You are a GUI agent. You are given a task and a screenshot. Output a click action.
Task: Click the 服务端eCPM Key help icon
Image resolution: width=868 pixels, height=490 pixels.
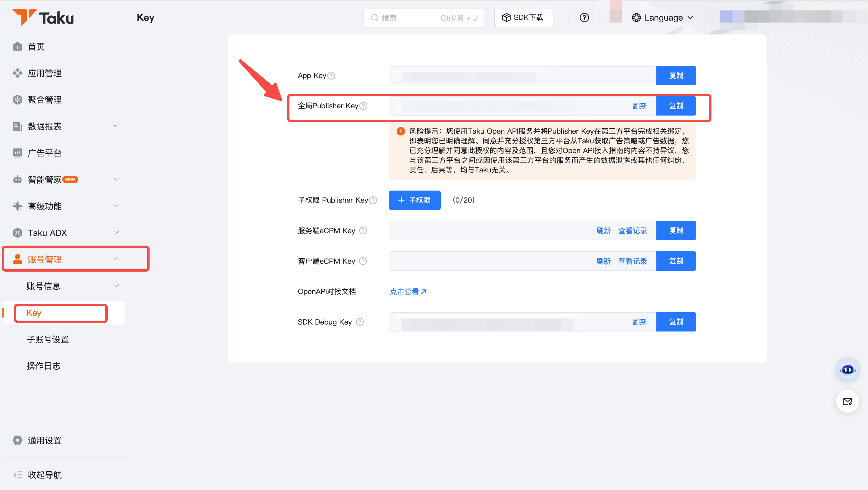coord(363,230)
